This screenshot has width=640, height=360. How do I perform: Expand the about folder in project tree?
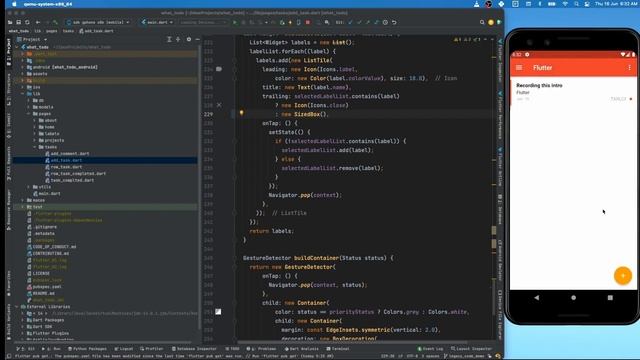click(35, 120)
